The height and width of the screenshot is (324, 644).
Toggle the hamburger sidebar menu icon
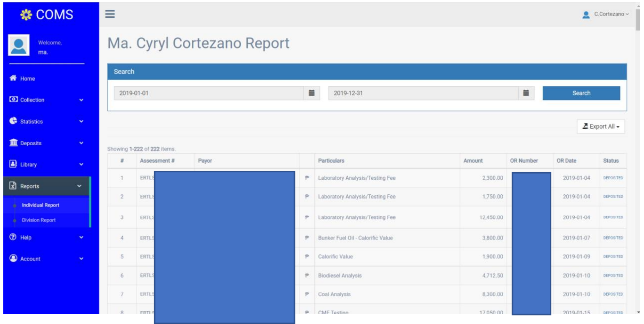(x=110, y=15)
